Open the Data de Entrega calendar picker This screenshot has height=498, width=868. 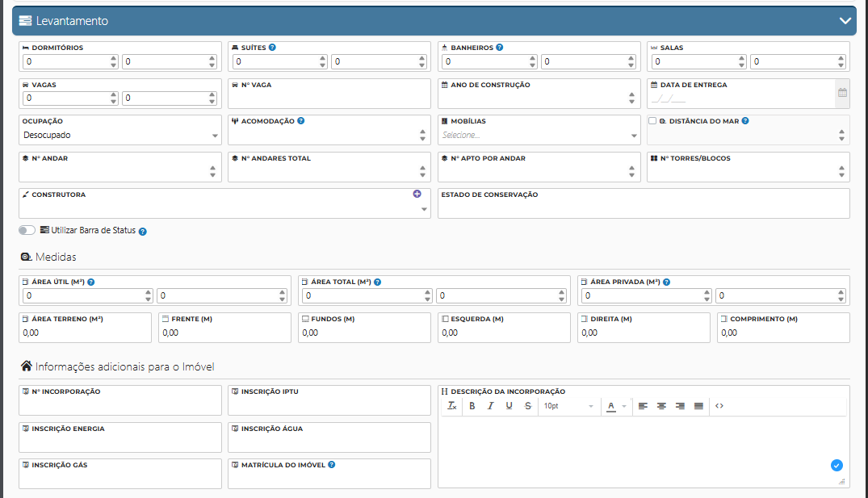pos(842,93)
